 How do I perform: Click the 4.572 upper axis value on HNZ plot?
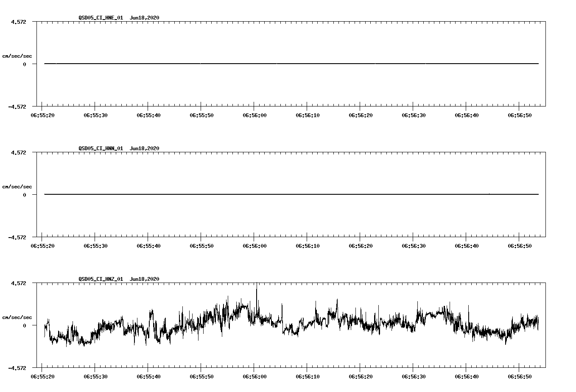pyautogui.click(x=19, y=283)
